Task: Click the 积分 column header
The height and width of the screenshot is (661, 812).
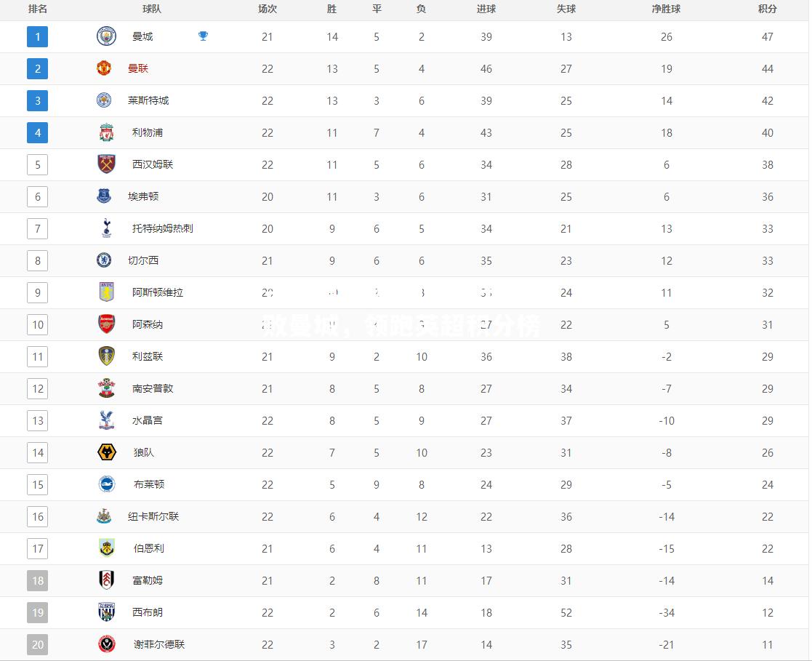Action: click(767, 9)
